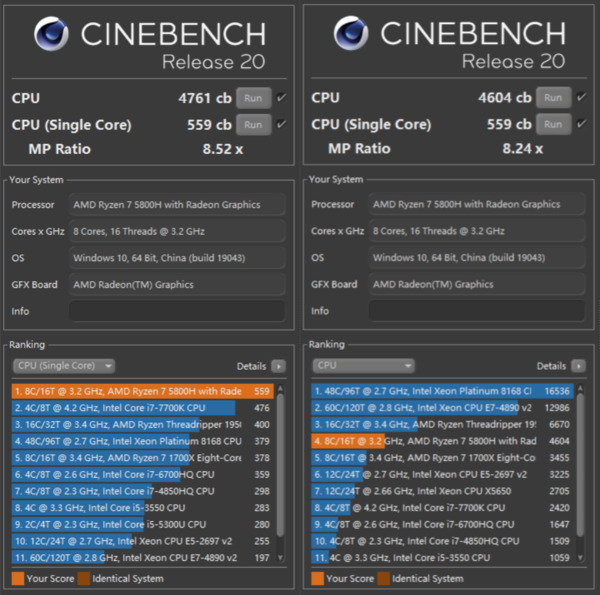The width and height of the screenshot is (600, 595).
Task: Select Xeon E7-4890 v2 row scoring 12986
Action: coord(442,408)
